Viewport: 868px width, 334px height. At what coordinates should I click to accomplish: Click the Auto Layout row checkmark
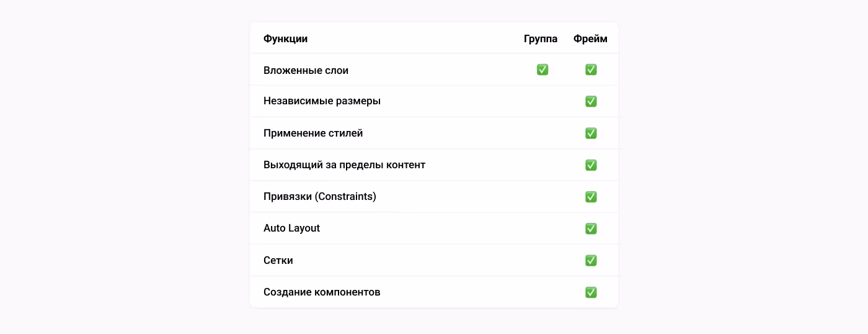[x=591, y=228]
